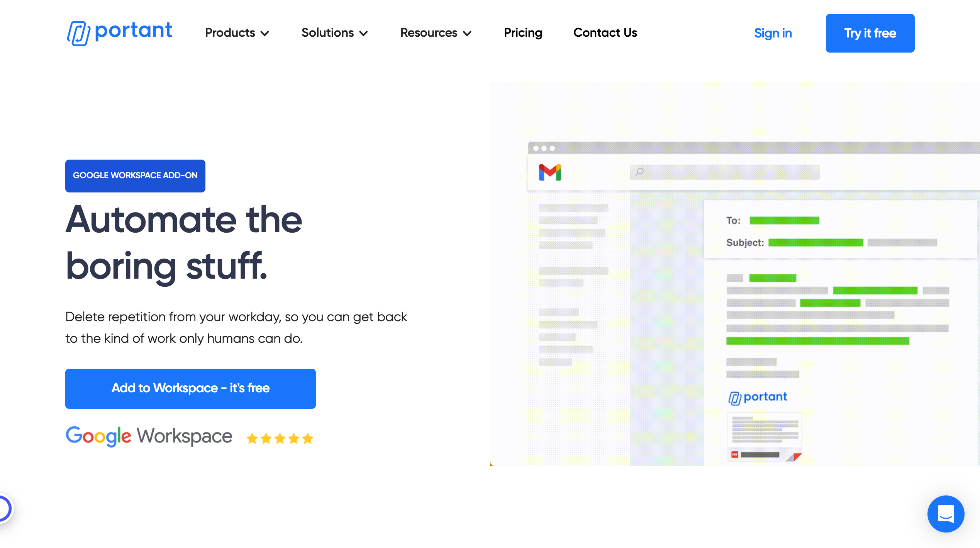Click the Contact Us menu item

(x=605, y=33)
